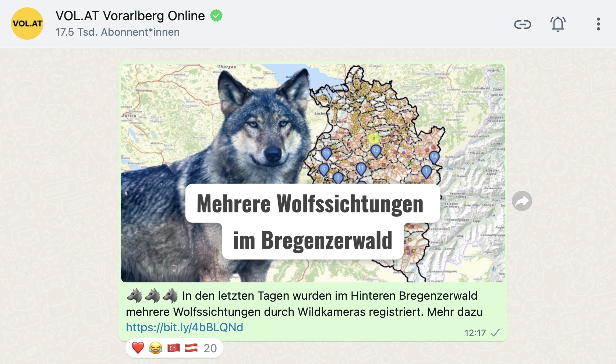View the 20 reactions count

tap(210, 348)
